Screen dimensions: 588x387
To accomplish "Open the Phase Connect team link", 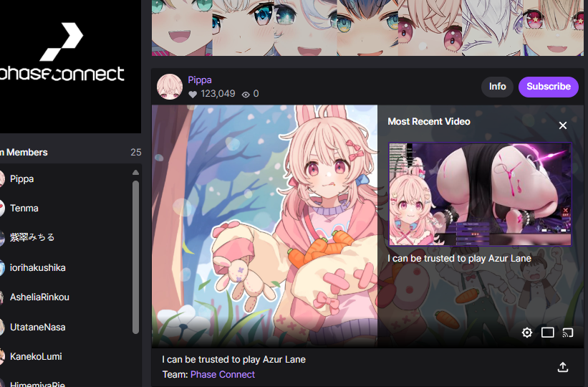I will [223, 374].
